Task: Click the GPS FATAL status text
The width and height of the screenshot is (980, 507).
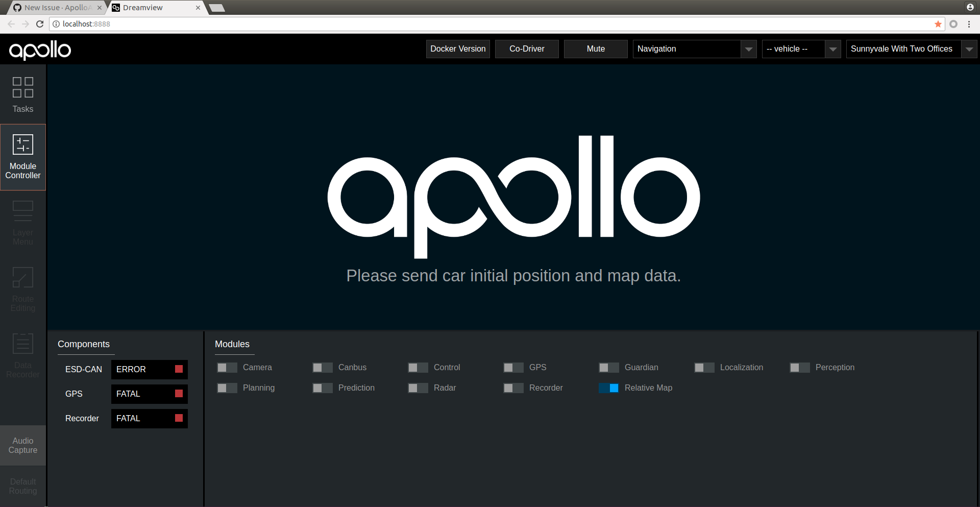Action: tap(128, 394)
